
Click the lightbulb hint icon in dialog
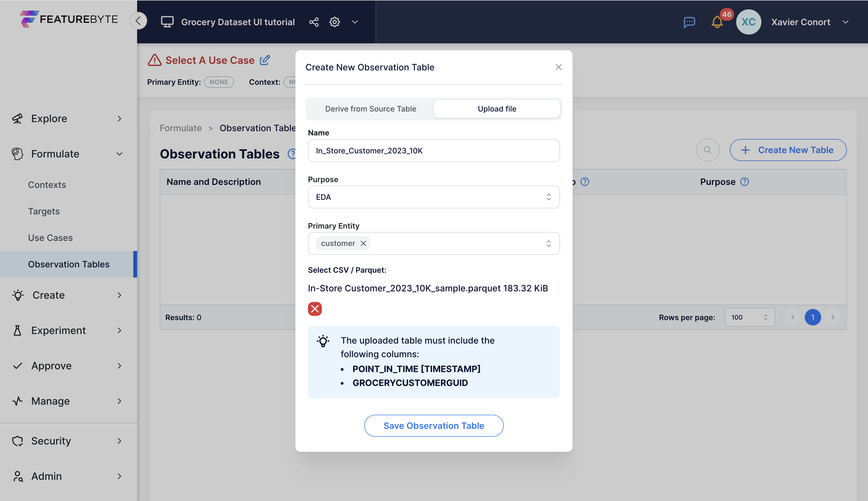click(323, 341)
